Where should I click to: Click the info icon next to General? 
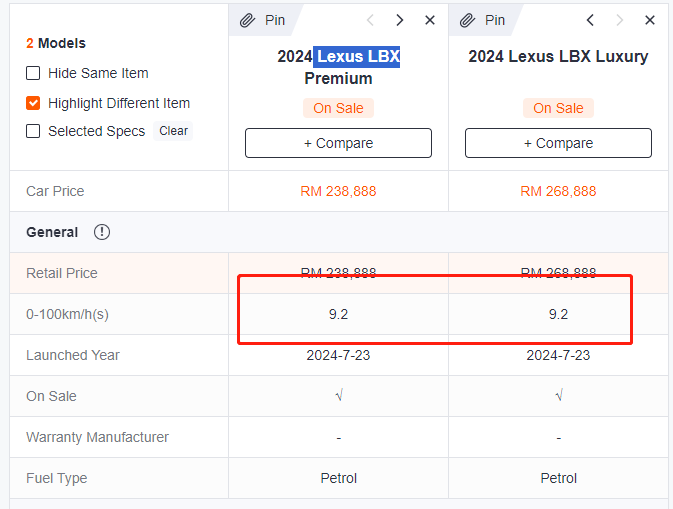point(102,232)
